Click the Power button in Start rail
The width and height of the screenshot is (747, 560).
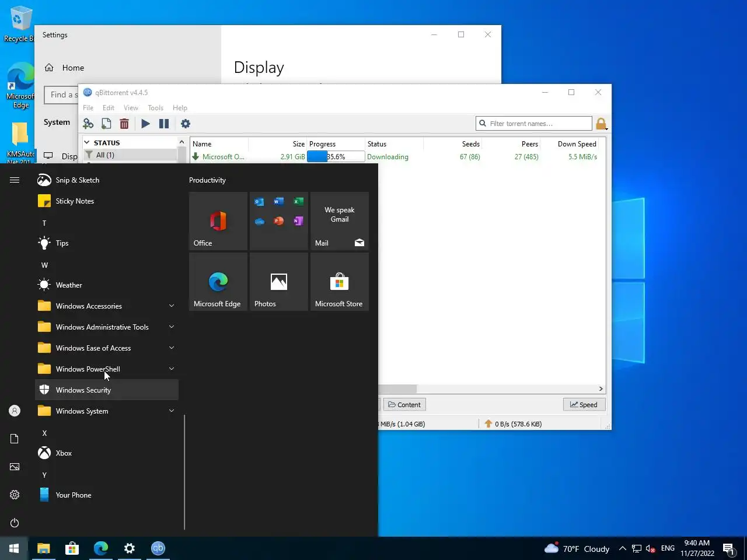pyautogui.click(x=15, y=523)
